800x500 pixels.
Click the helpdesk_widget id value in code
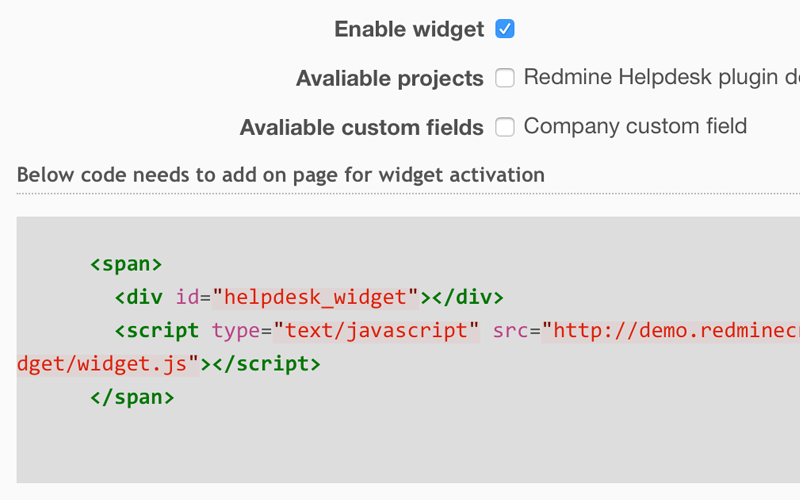click(x=316, y=297)
